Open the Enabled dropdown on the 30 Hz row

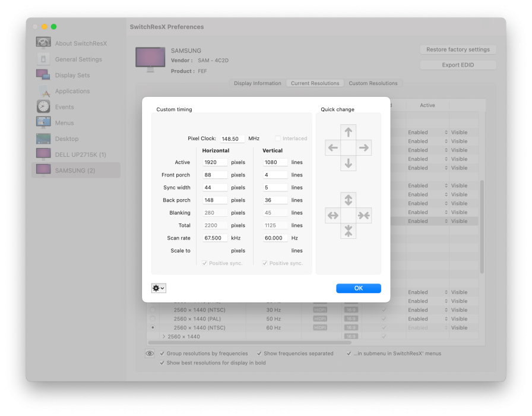pos(428,310)
